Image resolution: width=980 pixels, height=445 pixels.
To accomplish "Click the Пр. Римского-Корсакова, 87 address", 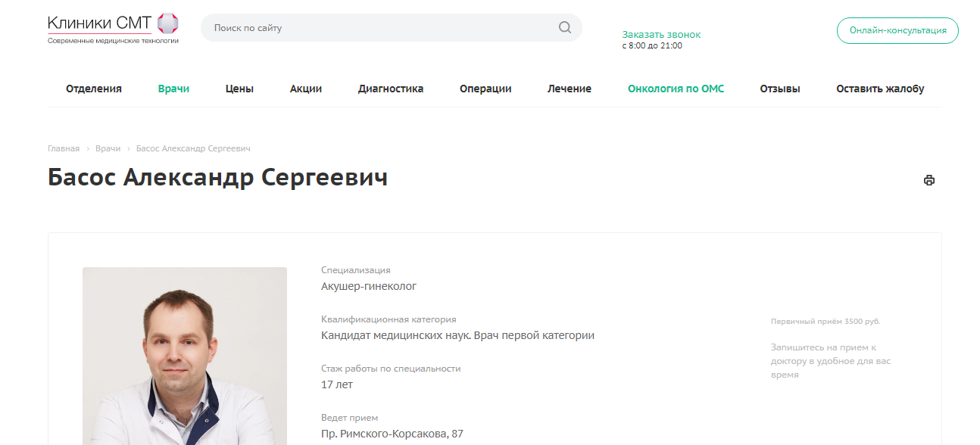I will click(392, 434).
